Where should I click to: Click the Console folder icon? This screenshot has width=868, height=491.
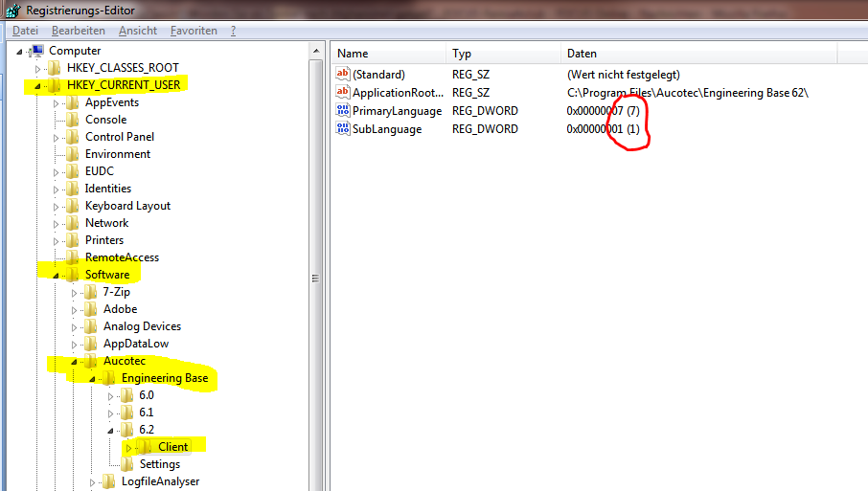[x=73, y=120]
